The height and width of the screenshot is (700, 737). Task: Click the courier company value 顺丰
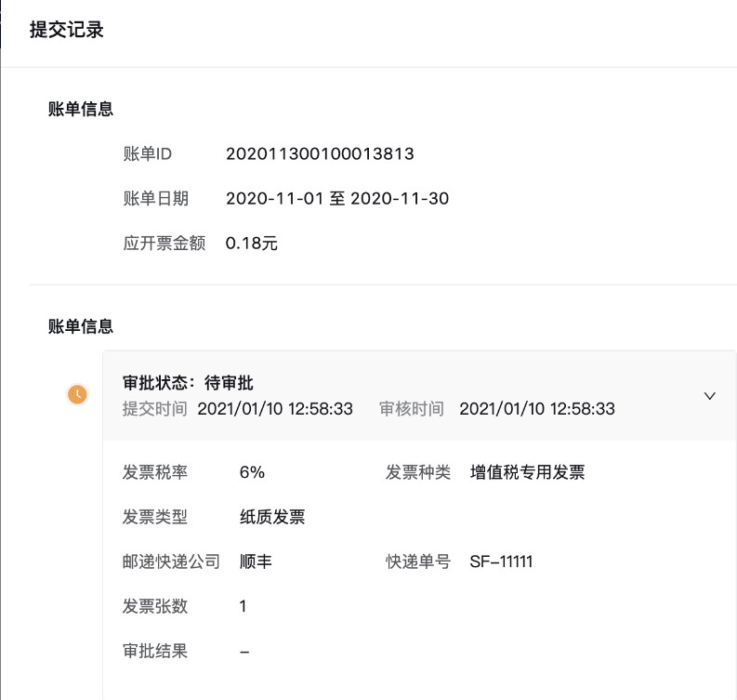(256, 561)
